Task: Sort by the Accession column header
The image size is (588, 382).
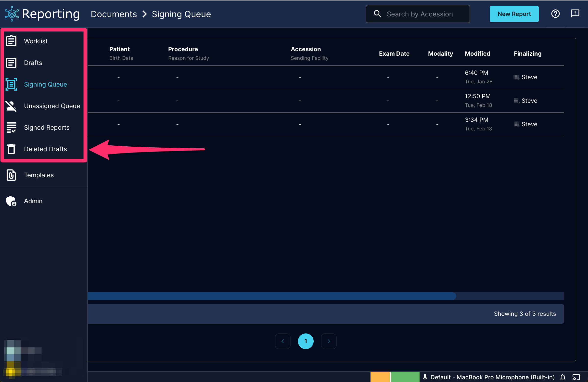Action: click(x=306, y=49)
